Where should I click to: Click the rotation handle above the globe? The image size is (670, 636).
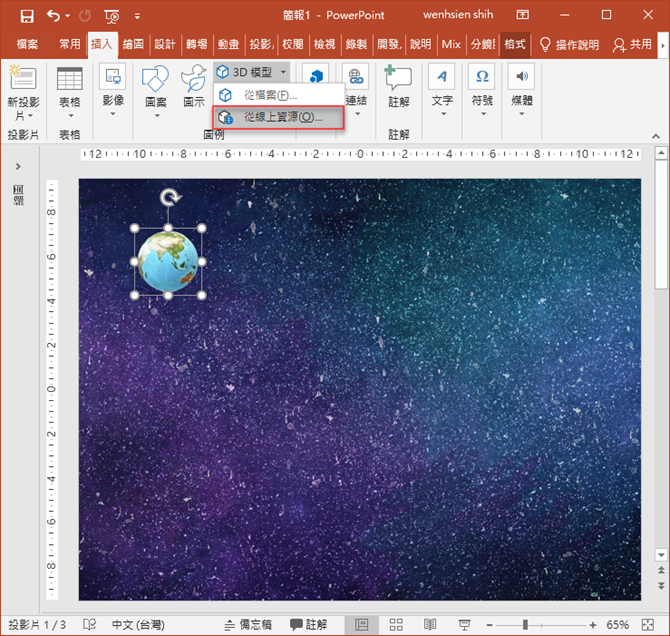(x=170, y=197)
